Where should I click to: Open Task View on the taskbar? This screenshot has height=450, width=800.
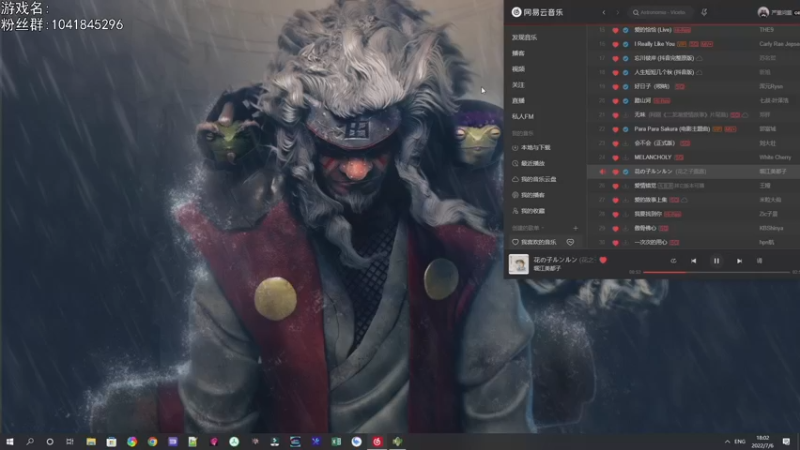point(70,441)
